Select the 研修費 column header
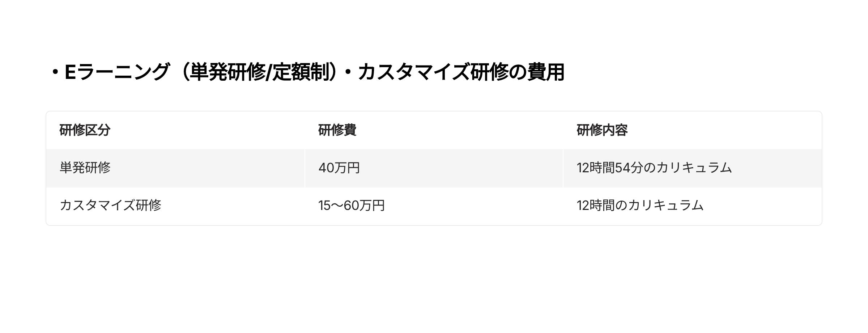 click(337, 130)
